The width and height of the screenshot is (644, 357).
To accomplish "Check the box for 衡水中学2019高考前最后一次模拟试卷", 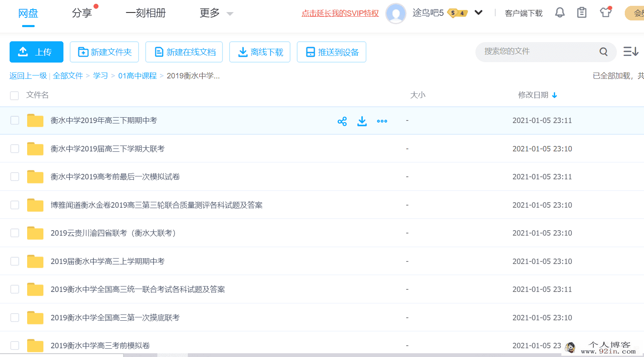I will coord(15,177).
